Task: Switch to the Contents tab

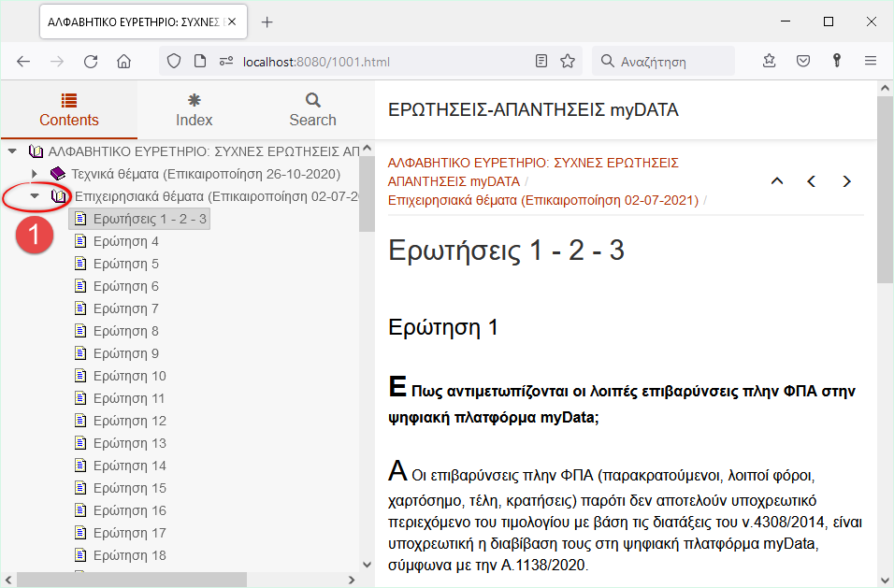Action: coord(69,110)
